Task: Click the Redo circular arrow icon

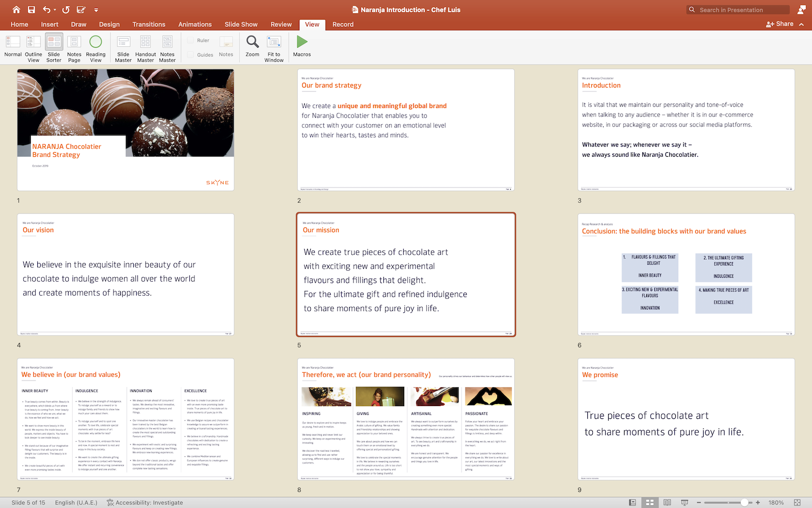Action: 66,9
